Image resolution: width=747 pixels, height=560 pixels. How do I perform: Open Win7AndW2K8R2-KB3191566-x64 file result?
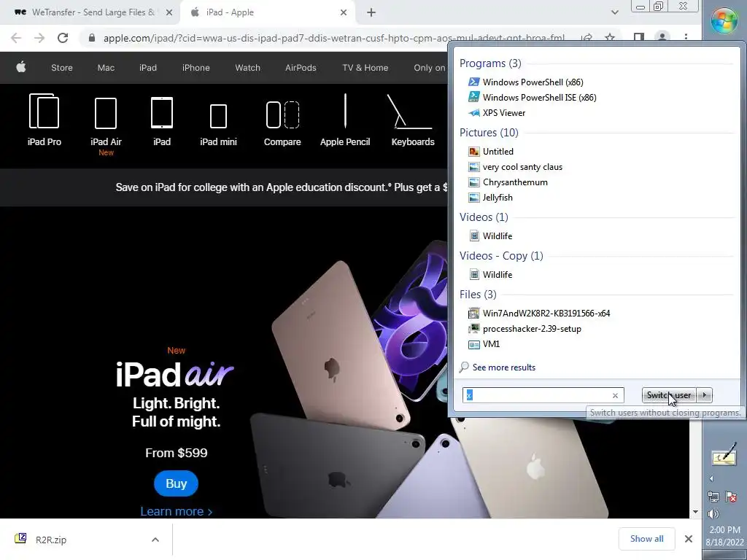tap(539, 314)
